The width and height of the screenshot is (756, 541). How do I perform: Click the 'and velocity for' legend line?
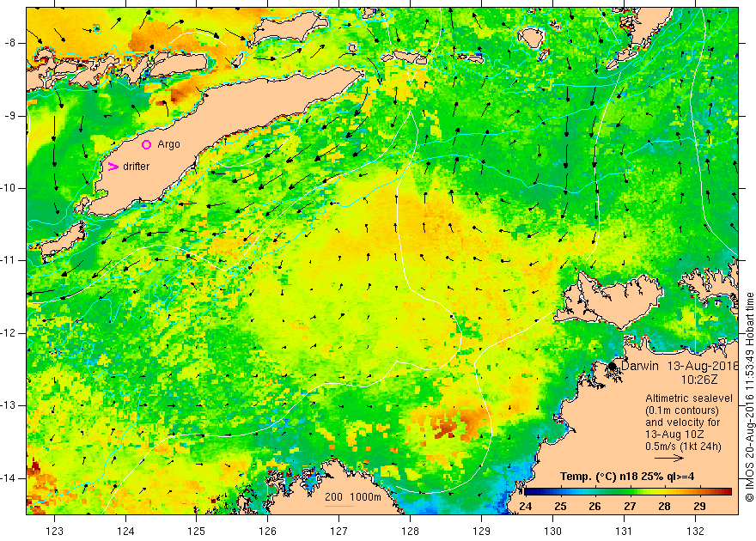[683, 422]
